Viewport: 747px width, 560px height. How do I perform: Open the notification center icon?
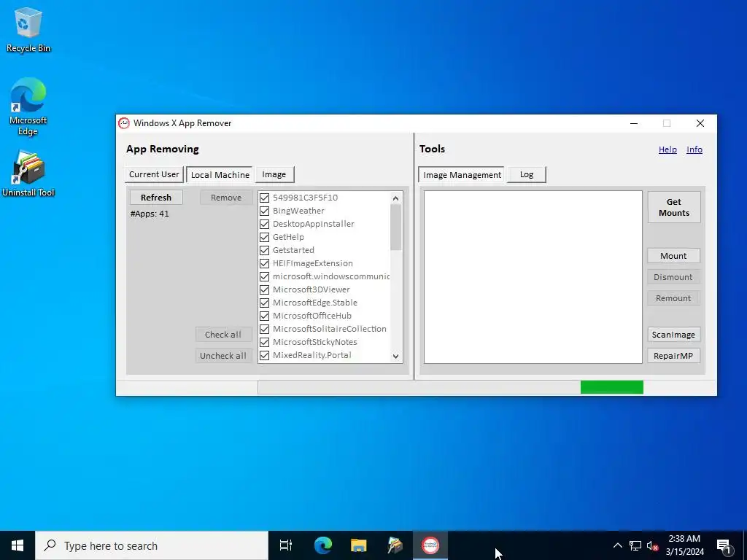(x=724, y=546)
